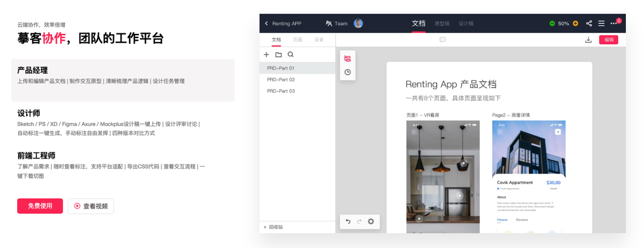
Task: Open settings gear in bottom toolbar
Action: [371, 221]
